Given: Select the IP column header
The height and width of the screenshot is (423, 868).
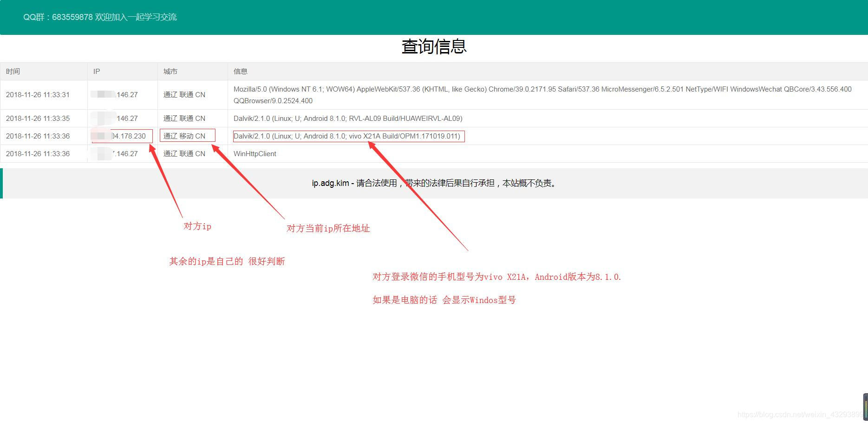Looking at the screenshot, I should [x=97, y=71].
